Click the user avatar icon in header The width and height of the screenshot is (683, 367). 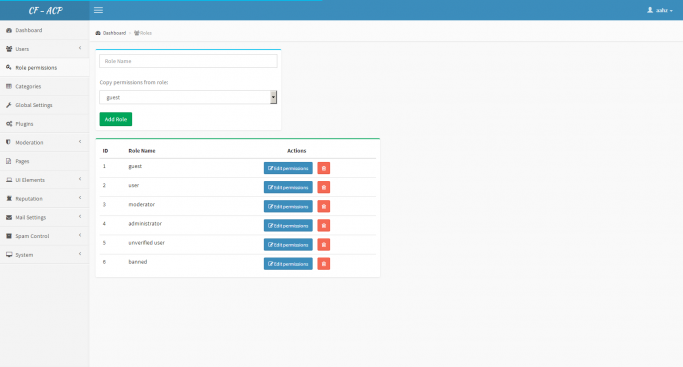pyautogui.click(x=650, y=10)
